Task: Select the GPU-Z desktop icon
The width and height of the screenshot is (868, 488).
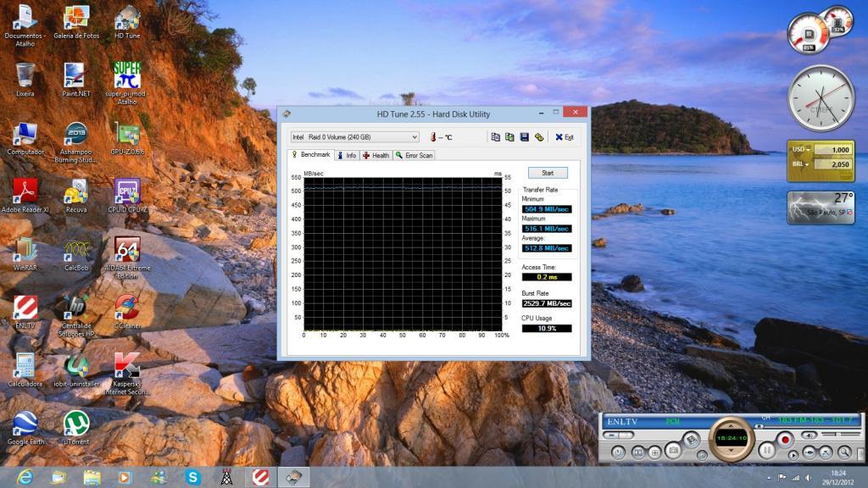Action: click(127, 138)
